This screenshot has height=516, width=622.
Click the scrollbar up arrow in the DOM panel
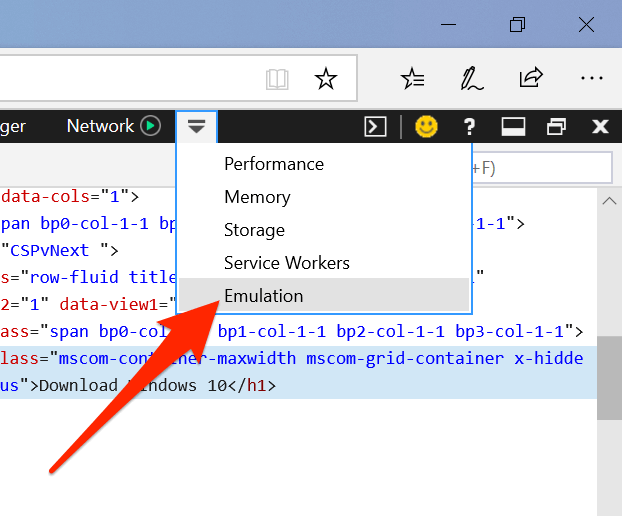pyautogui.click(x=609, y=202)
